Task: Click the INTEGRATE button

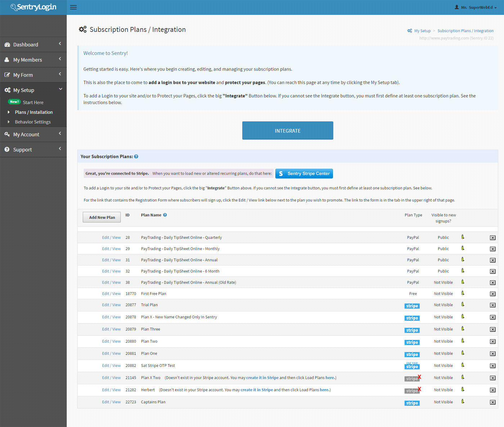Action: click(x=288, y=130)
